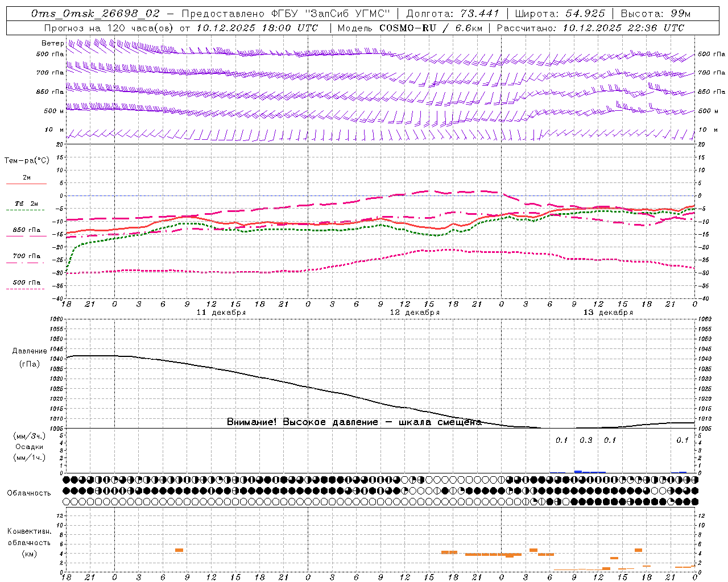The image size is (728, 582).
Task: Click the orange convective bar on 11 декабря
Action: tap(179, 550)
